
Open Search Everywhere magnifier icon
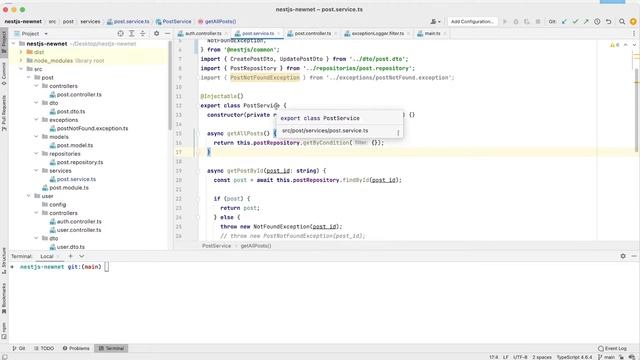coord(622,22)
